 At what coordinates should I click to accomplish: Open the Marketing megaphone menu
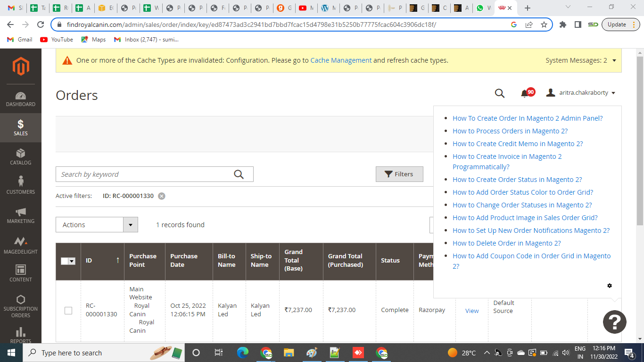[x=20, y=215]
